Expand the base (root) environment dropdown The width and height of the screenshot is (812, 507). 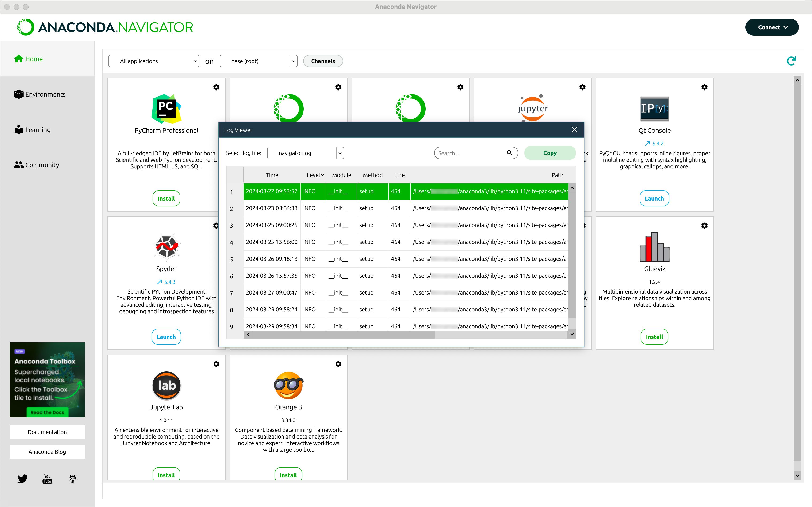click(x=258, y=61)
